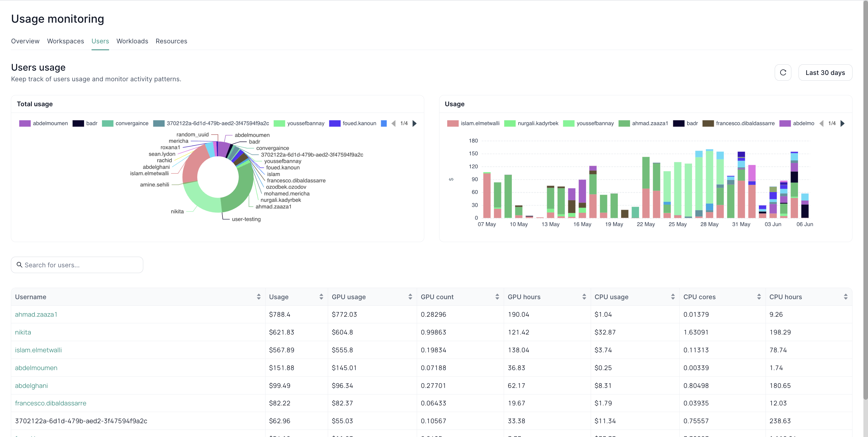Click the convergaince legend color swatch
The width and height of the screenshot is (868, 437).
[x=107, y=123]
